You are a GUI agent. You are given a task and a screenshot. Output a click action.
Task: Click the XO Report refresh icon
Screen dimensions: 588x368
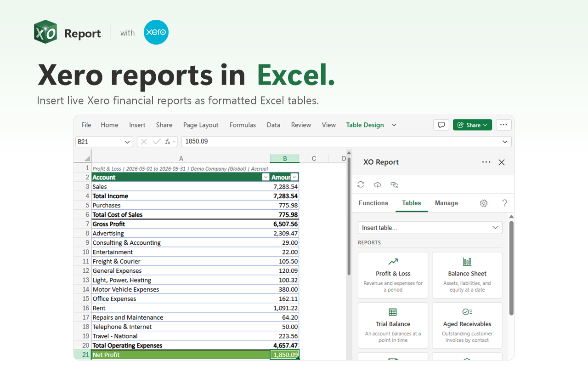tap(361, 184)
